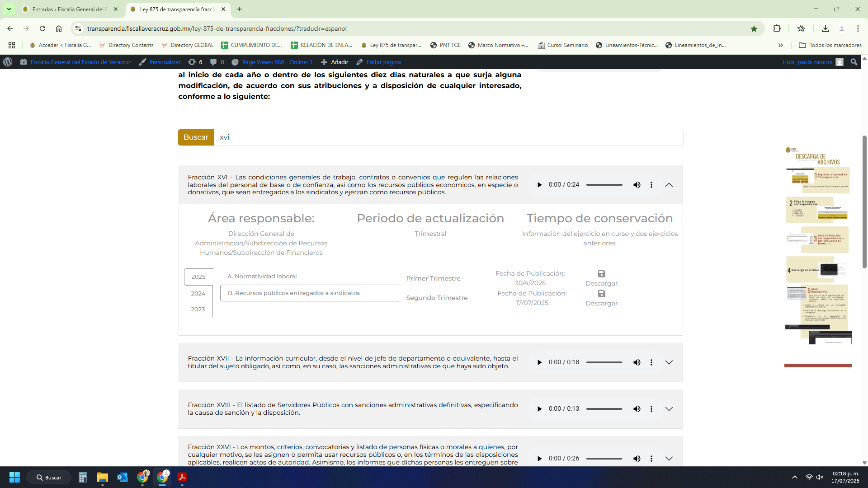Click the Buscar search button
Screen dimensions: 868x488
point(196,137)
